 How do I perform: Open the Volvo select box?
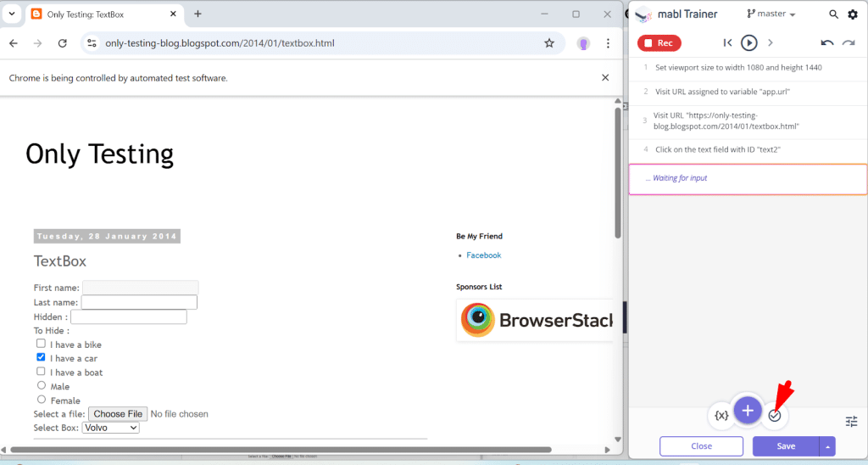pyautogui.click(x=111, y=428)
